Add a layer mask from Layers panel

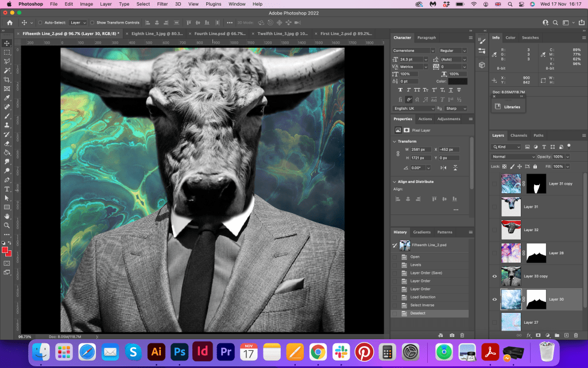point(538,335)
